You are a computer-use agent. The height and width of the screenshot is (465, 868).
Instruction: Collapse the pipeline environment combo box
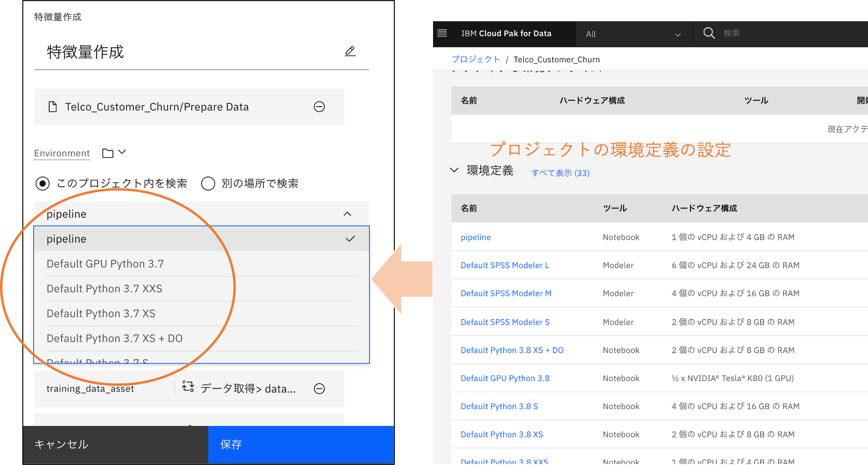347,214
